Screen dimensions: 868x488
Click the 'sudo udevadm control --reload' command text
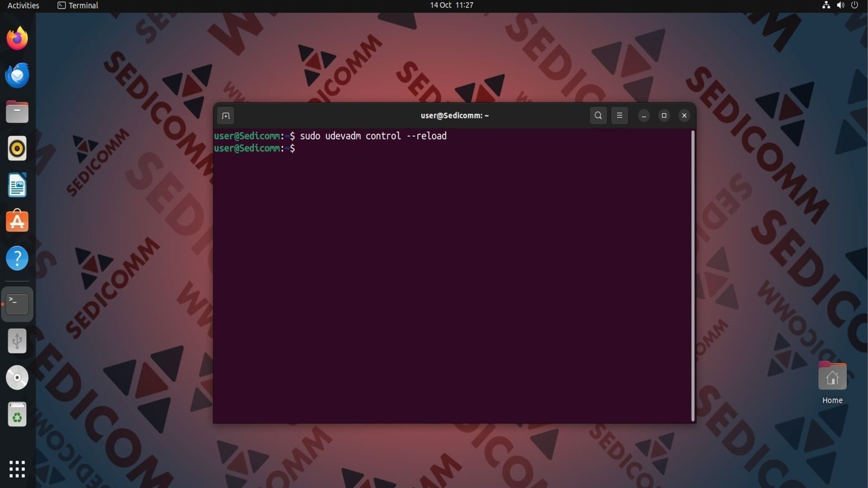click(373, 136)
